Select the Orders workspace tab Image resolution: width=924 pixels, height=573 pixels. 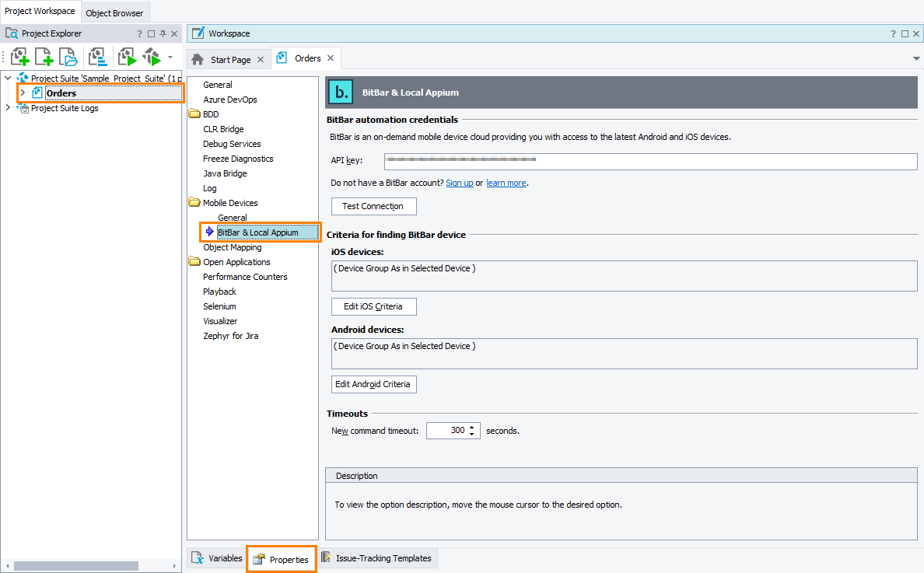tap(307, 58)
